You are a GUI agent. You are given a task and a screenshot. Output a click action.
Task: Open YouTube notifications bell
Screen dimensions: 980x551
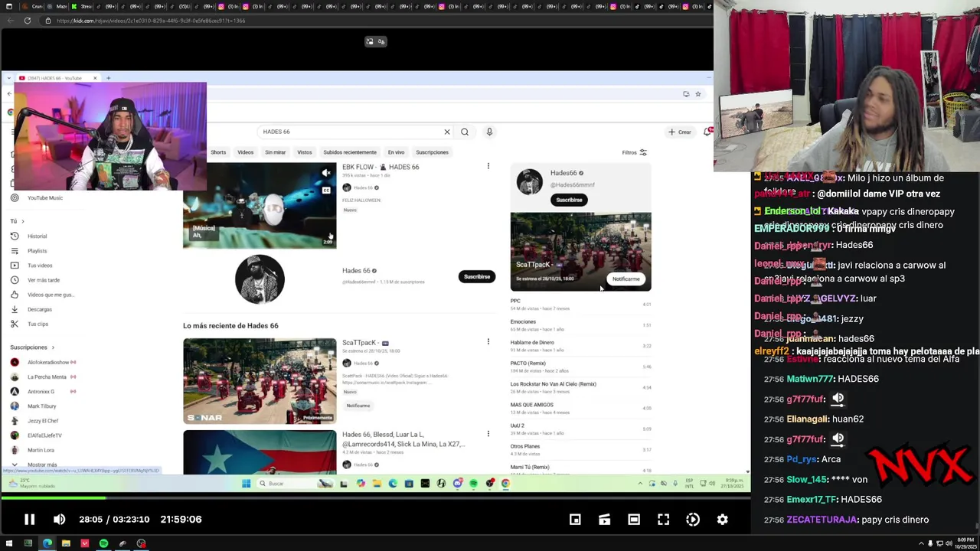[x=707, y=132]
